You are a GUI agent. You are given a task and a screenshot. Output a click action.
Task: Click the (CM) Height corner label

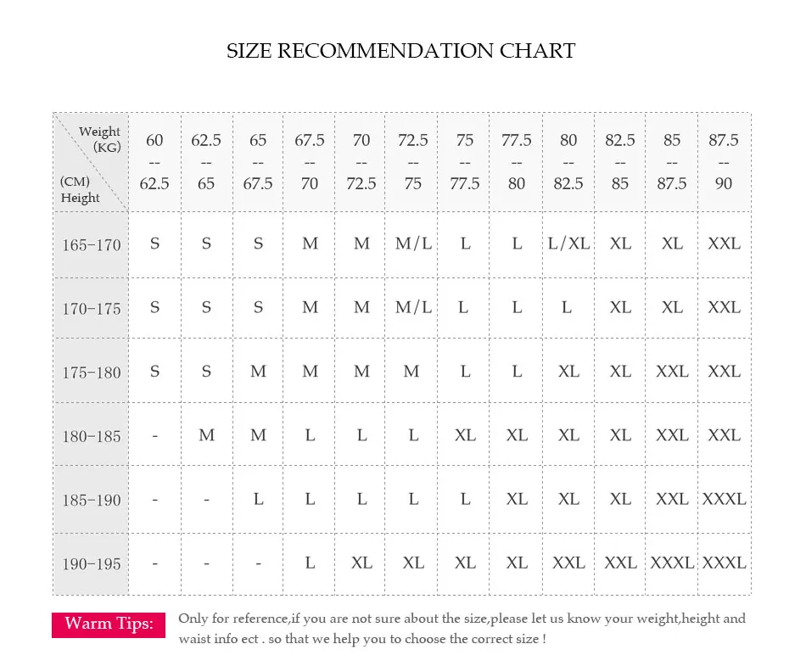tap(80, 190)
